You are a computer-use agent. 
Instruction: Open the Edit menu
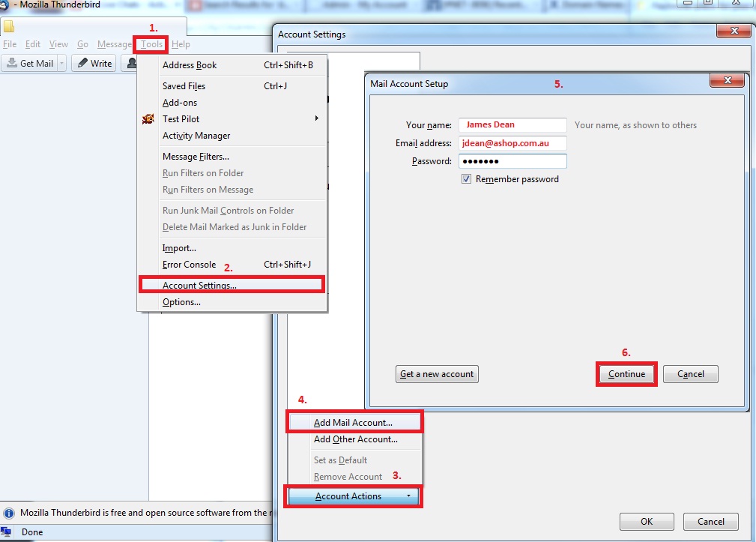pyautogui.click(x=33, y=44)
